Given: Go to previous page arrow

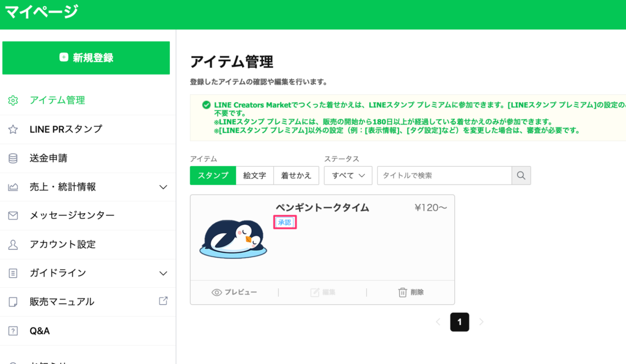Looking at the screenshot, I should (x=438, y=322).
